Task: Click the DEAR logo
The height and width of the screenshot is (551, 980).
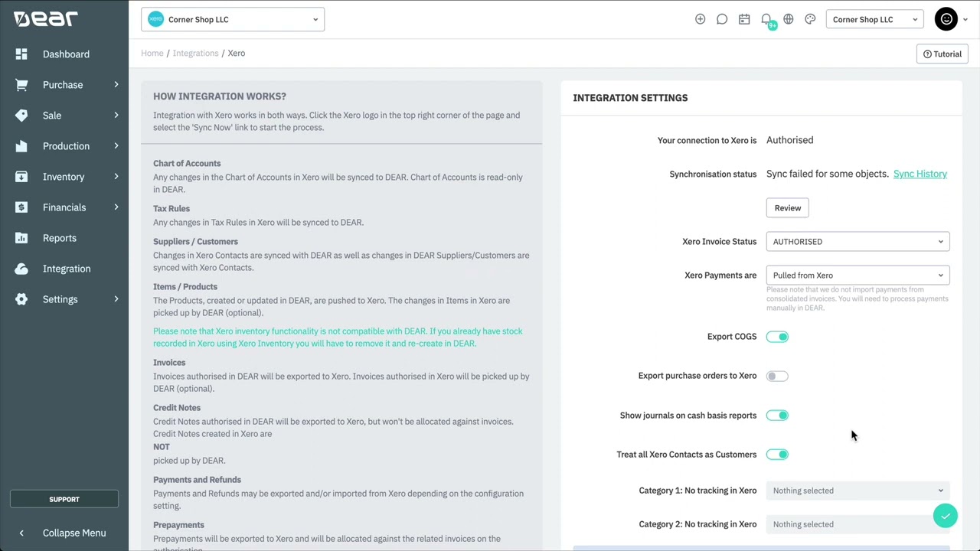Action: [46, 19]
